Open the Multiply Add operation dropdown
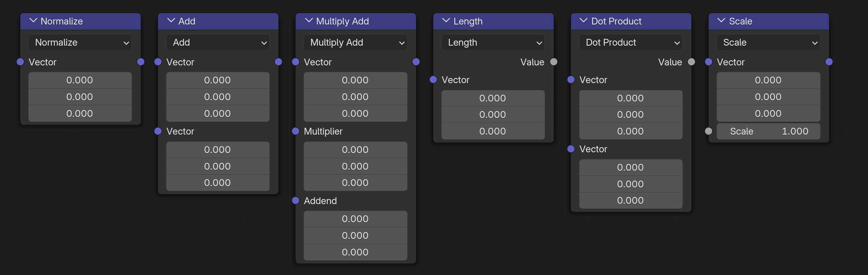868x275 pixels. tap(355, 43)
